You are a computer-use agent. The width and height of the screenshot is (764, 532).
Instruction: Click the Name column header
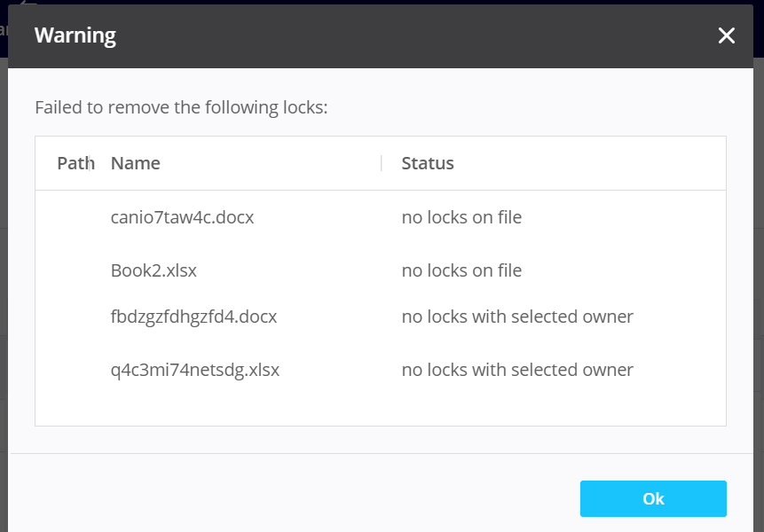135,163
